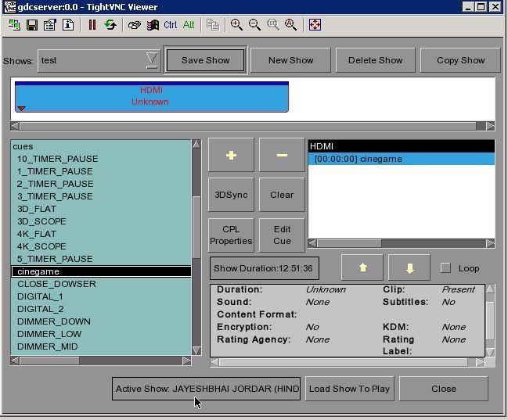Select 3_TIMER_PAUSE in the cues list

click(x=101, y=196)
